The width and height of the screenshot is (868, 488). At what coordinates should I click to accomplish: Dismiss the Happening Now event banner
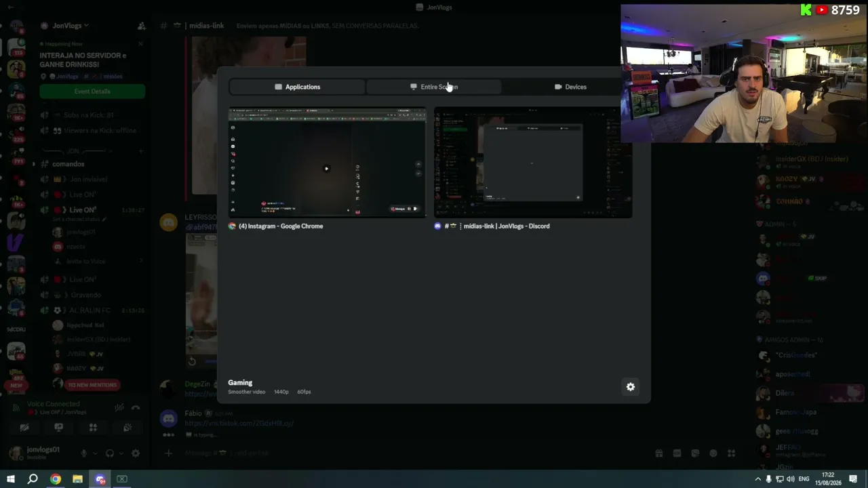[x=140, y=44]
